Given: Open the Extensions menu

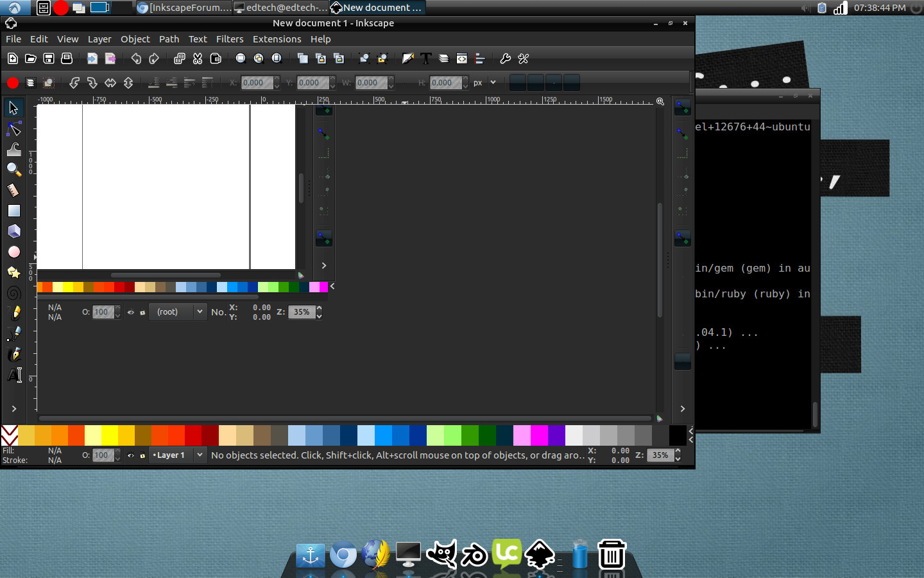Looking at the screenshot, I should click(x=277, y=39).
